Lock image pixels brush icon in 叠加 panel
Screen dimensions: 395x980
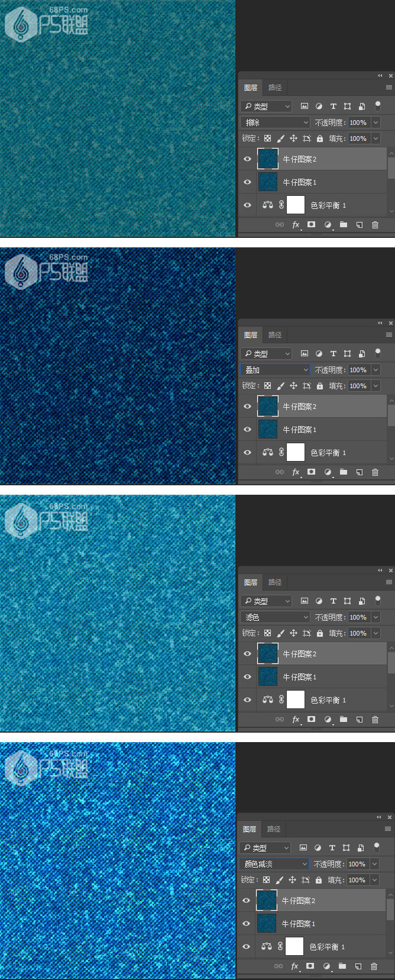coord(280,386)
